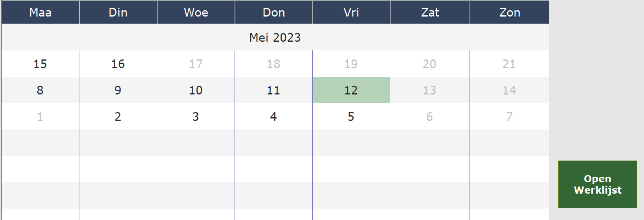Select greyed-out date 21 under Zon

[x=510, y=64]
